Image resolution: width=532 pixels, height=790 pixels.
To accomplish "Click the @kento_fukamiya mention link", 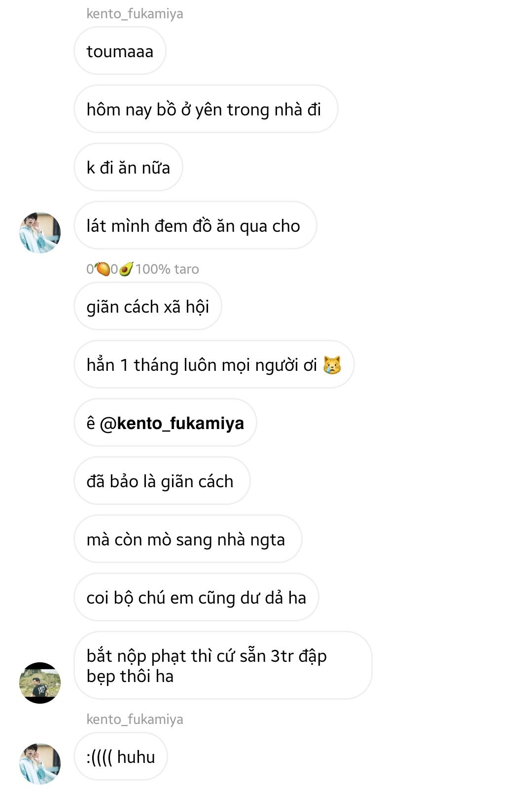I will point(172,423).
